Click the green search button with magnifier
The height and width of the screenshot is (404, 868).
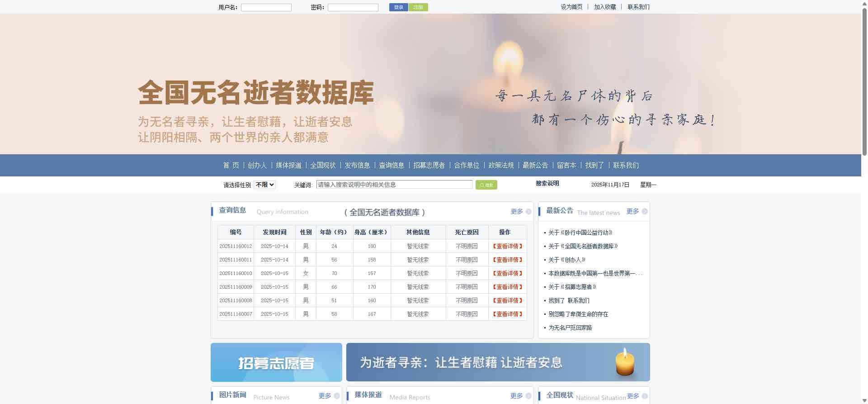click(486, 185)
